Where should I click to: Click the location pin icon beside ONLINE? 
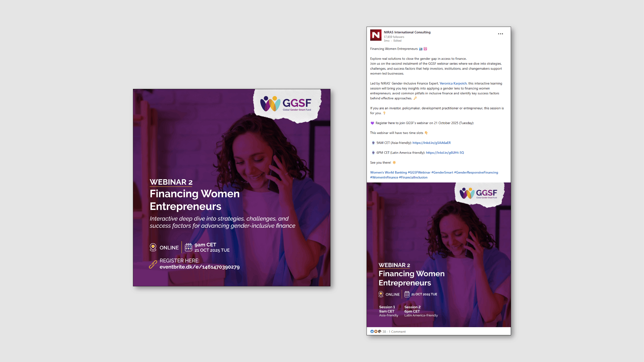[153, 247]
